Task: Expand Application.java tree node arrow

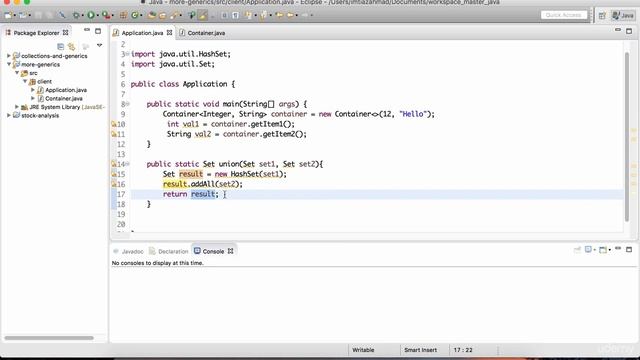Action: [33, 90]
